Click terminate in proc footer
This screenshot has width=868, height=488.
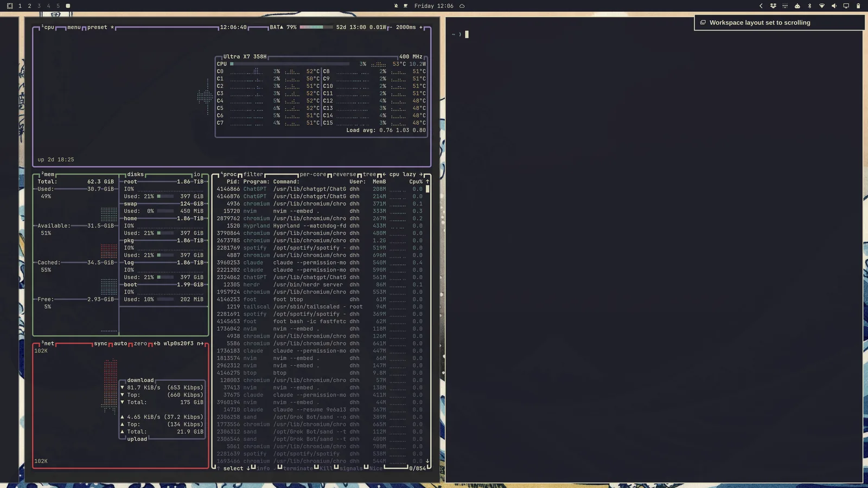click(x=298, y=468)
